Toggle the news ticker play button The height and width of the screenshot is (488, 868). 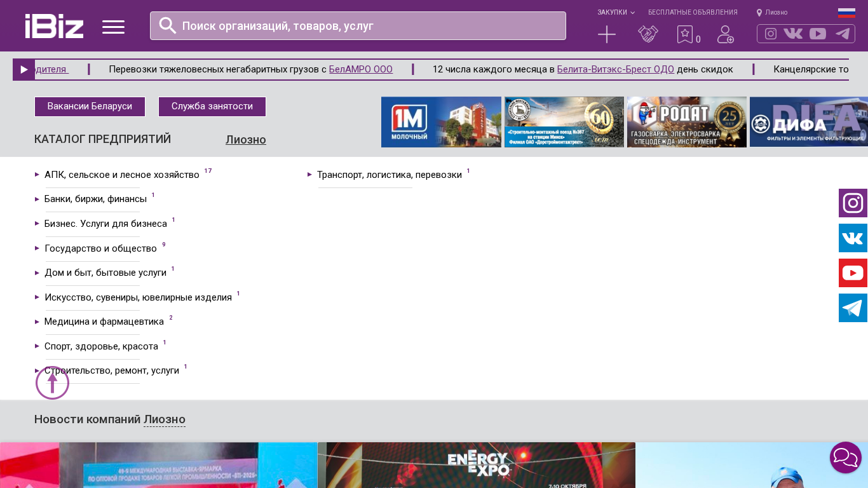coord(24,70)
